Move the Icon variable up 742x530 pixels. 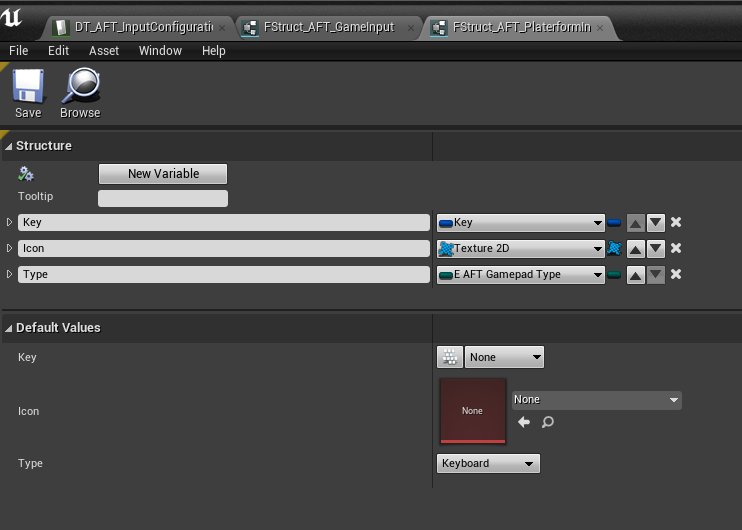click(635, 249)
